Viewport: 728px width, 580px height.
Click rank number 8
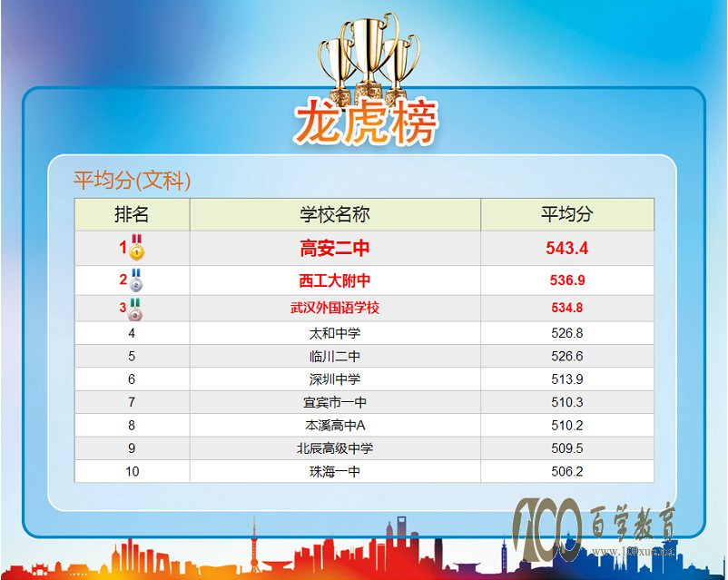(x=132, y=426)
